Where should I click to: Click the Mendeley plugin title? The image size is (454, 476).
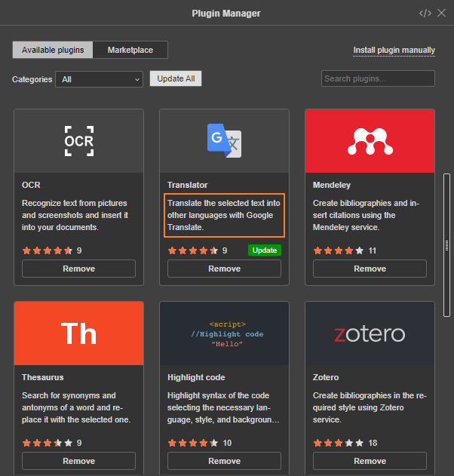(x=332, y=185)
